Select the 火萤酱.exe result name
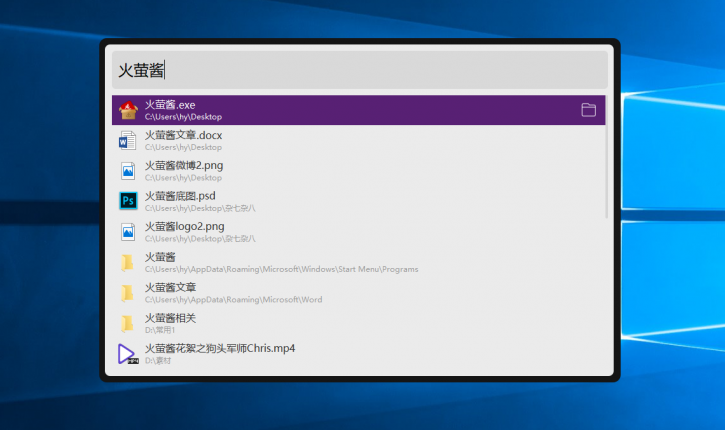The image size is (725, 430). (170, 105)
